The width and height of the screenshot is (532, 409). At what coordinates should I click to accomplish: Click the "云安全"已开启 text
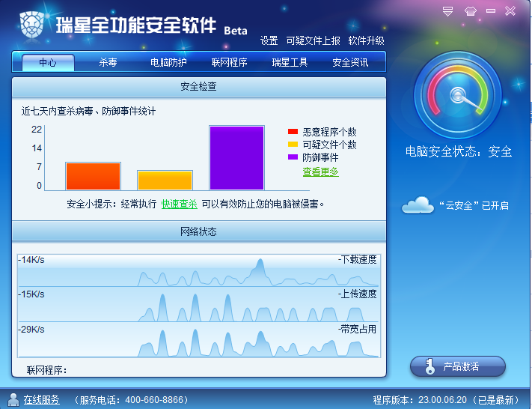coord(474,205)
